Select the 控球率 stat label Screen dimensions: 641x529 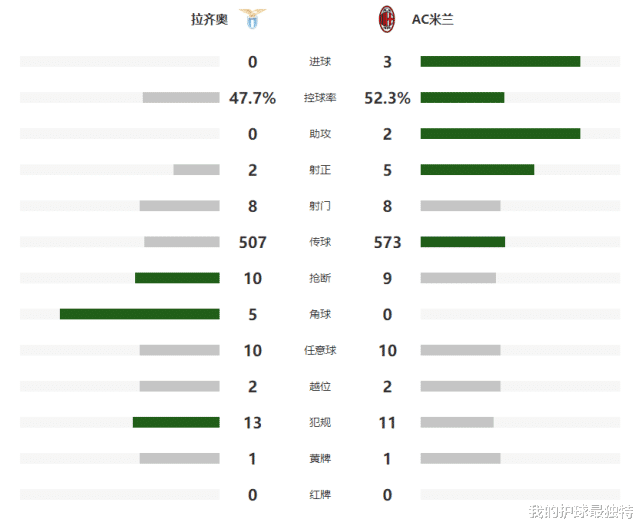[320, 98]
